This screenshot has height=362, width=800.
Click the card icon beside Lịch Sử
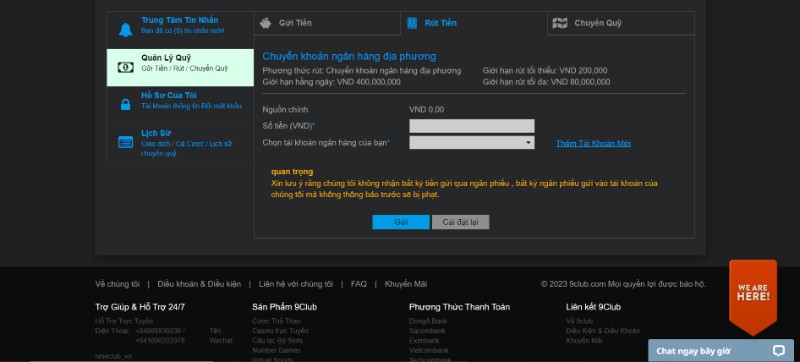[126, 142]
